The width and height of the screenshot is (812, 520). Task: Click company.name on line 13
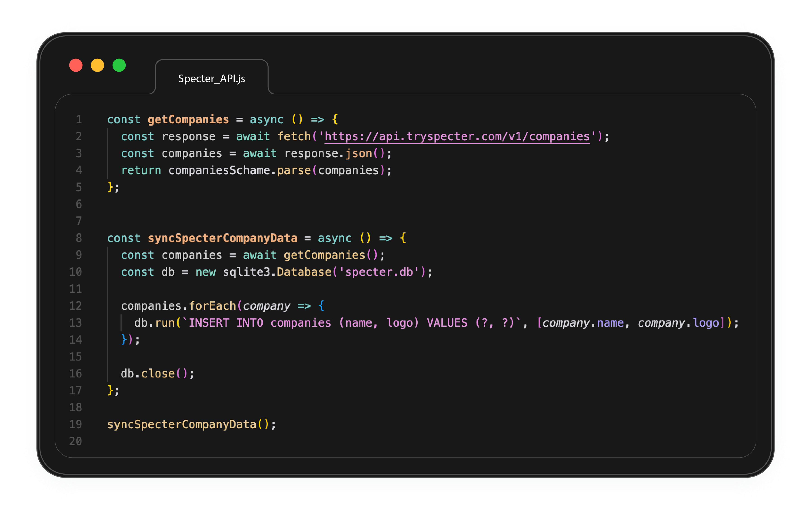point(583,323)
